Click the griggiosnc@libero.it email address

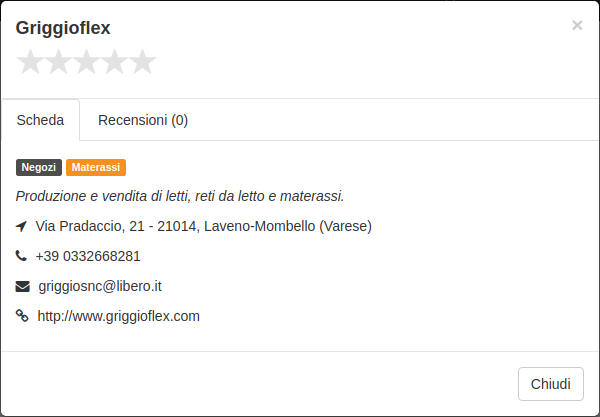(x=100, y=286)
